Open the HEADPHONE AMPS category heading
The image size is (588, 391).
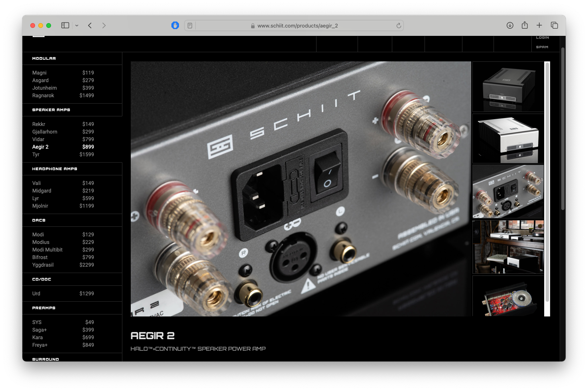55,169
